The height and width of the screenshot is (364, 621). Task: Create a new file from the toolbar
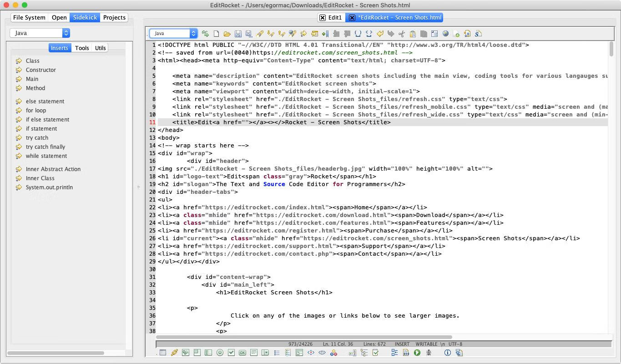(216, 34)
